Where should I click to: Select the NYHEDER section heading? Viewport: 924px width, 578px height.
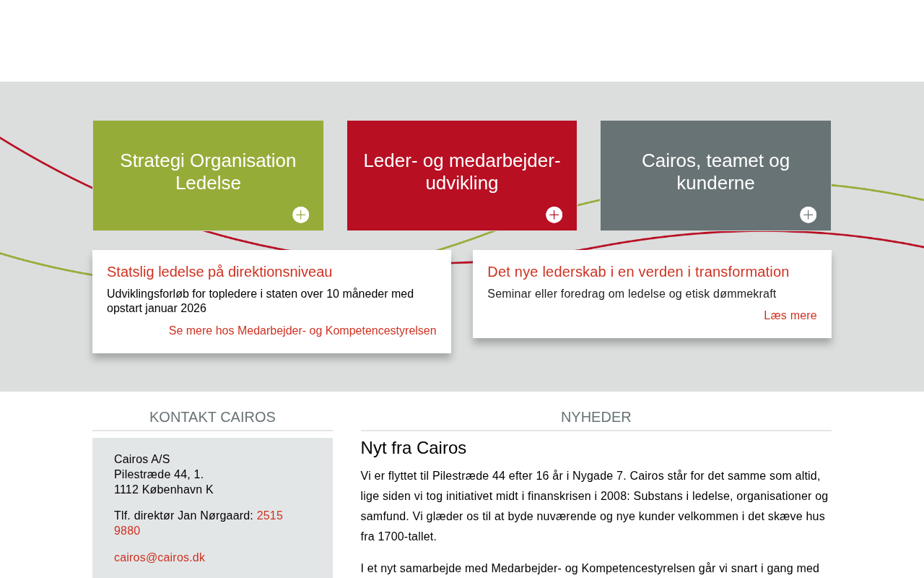coord(596,417)
